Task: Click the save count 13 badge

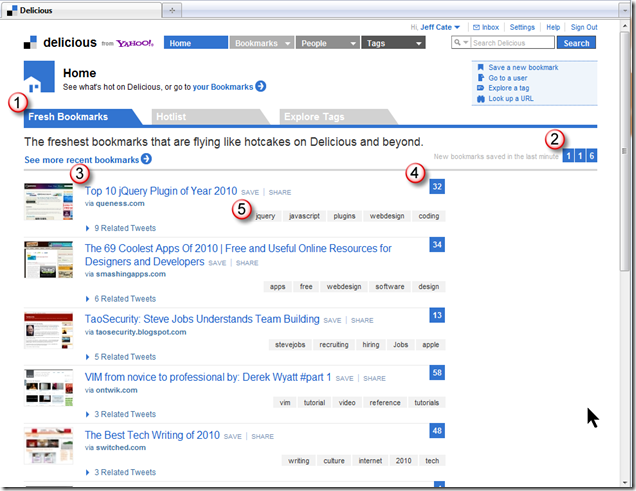Action: (x=437, y=315)
